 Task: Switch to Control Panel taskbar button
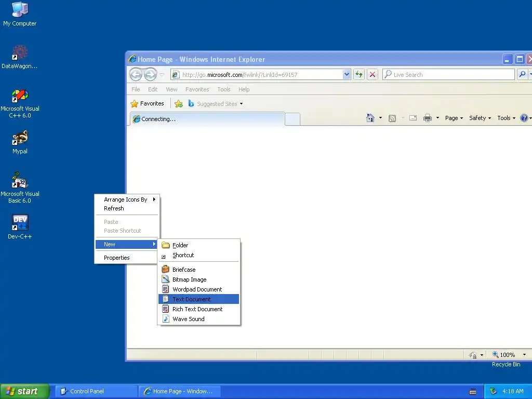point(96,391)
